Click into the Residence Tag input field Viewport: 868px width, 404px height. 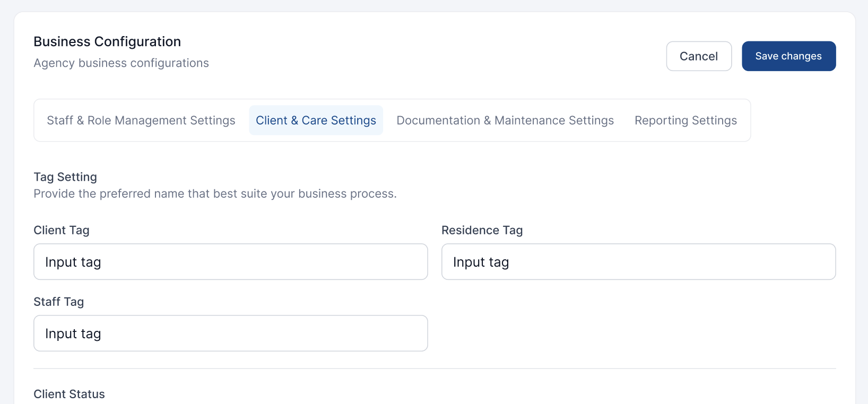pos(638,262)
